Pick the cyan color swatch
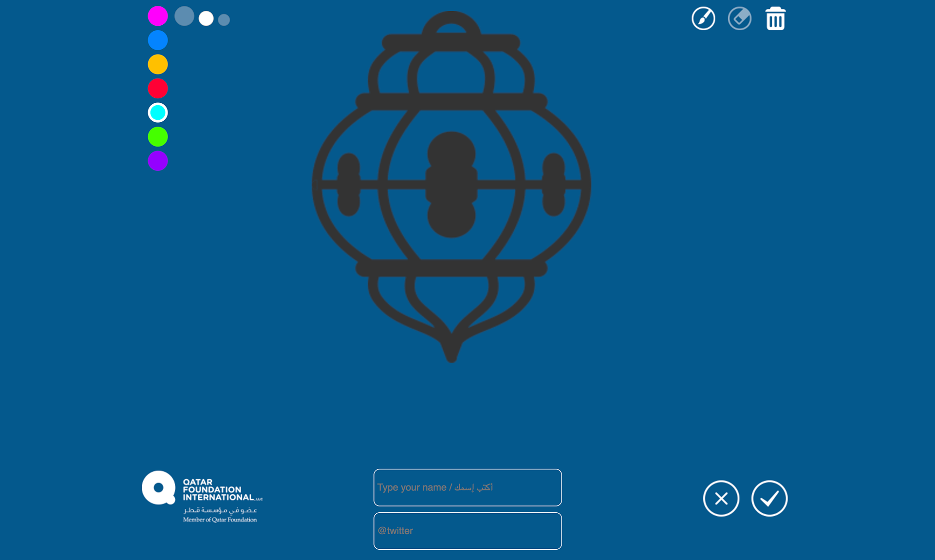 pos(158,112)
